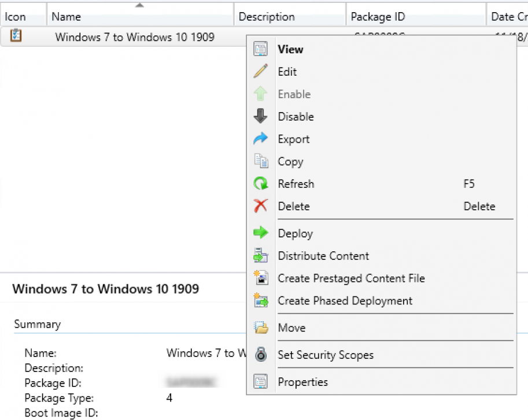
Task: Click the Distribute Content icon
Action: [261, 255]
